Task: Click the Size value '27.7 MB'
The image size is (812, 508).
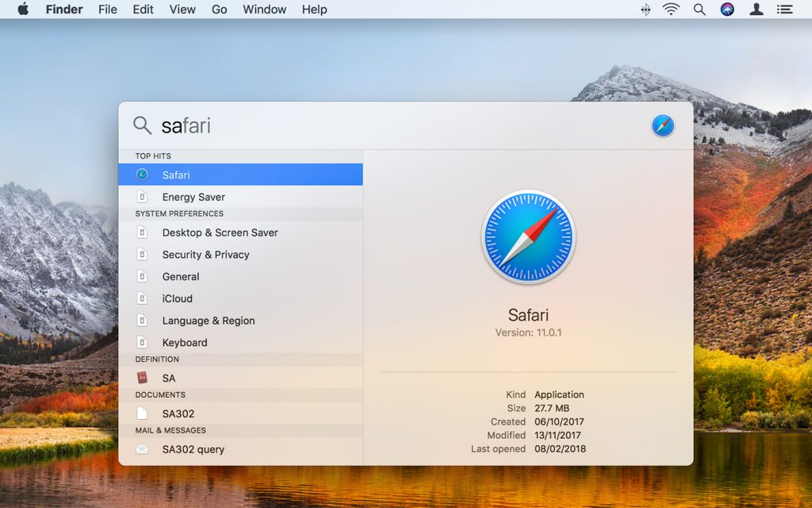Action: point(552,409)
